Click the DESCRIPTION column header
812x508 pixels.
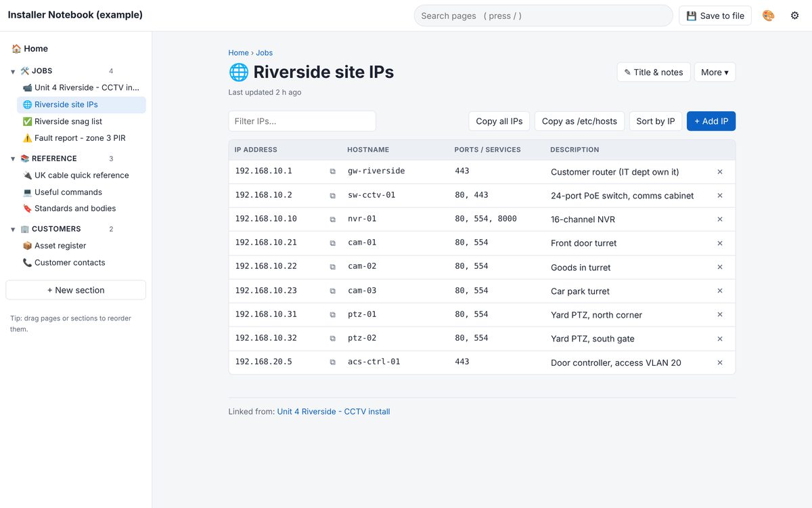tap(574, 150)
